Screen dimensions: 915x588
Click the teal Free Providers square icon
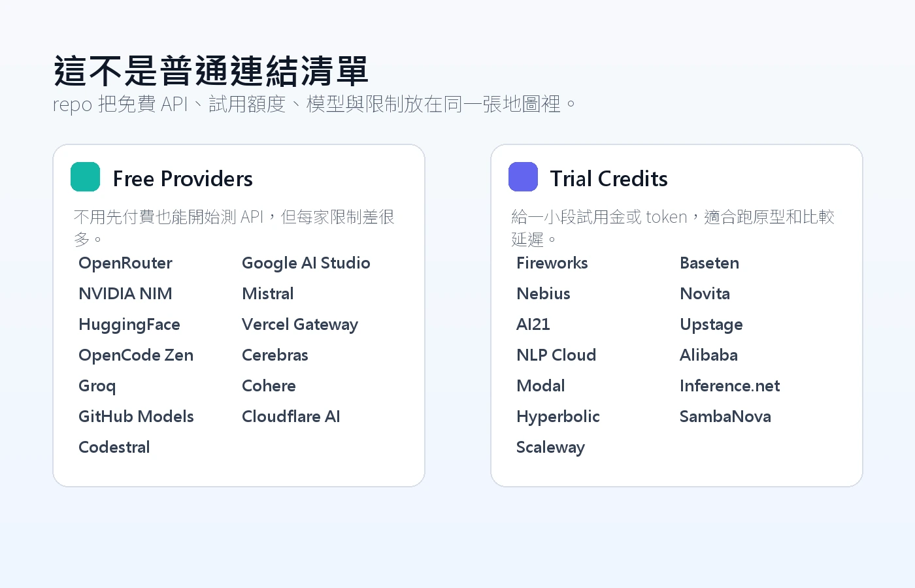(x=85, y=177)
